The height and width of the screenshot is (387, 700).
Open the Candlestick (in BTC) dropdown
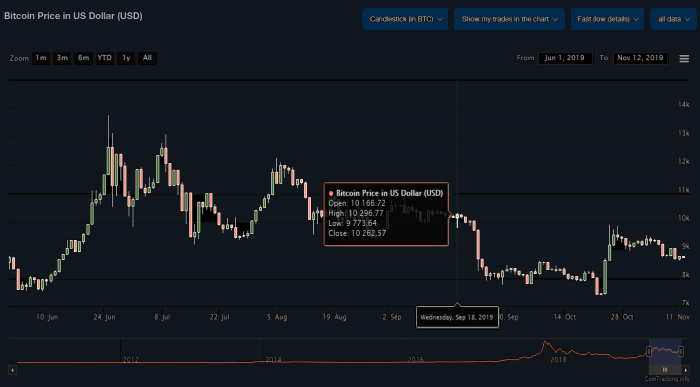tap(405, 19)
